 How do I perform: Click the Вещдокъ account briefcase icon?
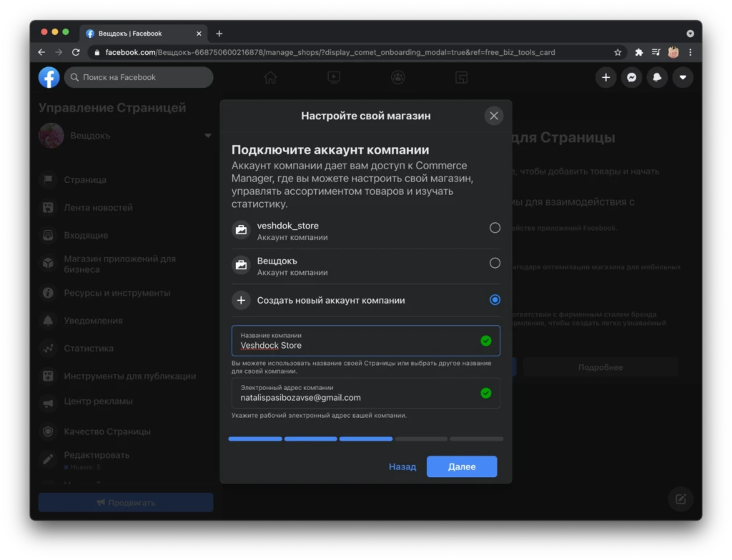(x=242, y=265)
